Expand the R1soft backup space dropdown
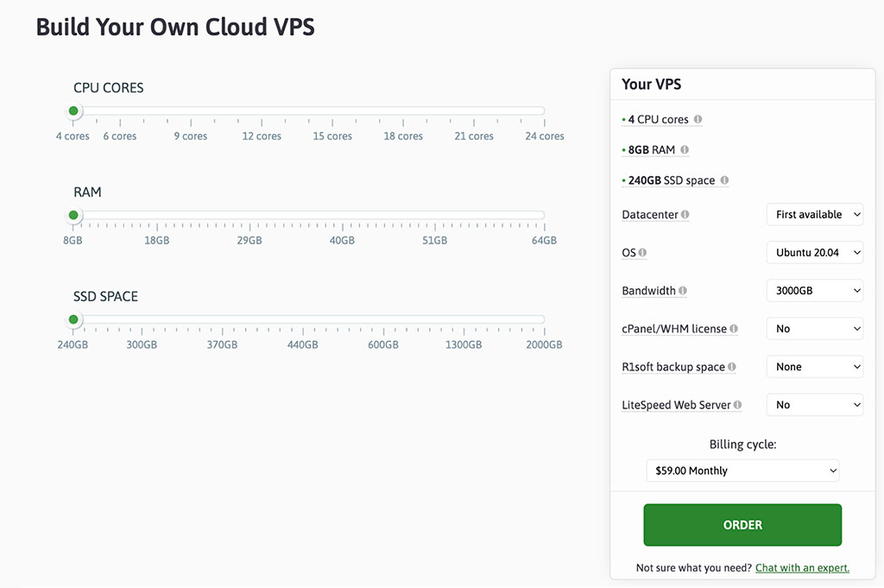Screen dimensions: 884x588 tap(814, 367)
